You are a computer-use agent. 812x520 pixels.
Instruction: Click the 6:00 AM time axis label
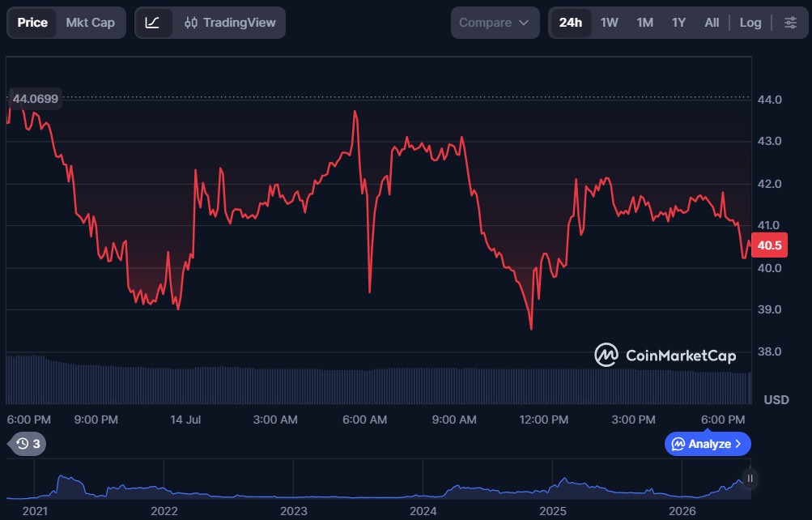click(364, 420)
